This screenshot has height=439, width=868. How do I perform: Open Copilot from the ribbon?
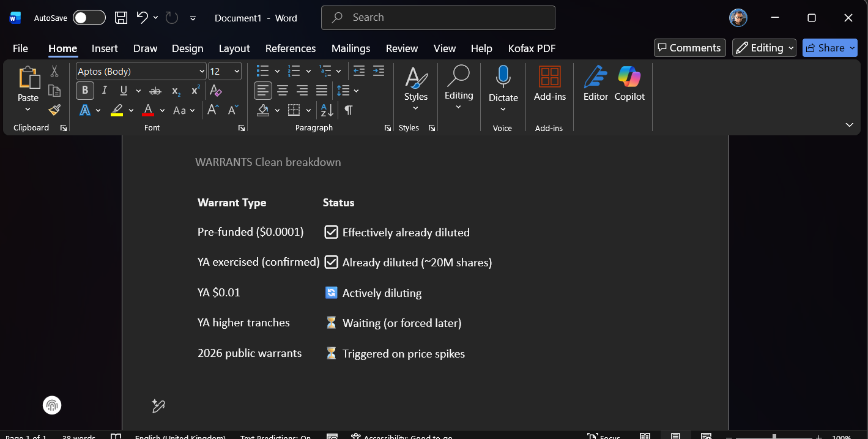(x=629, y=84)
